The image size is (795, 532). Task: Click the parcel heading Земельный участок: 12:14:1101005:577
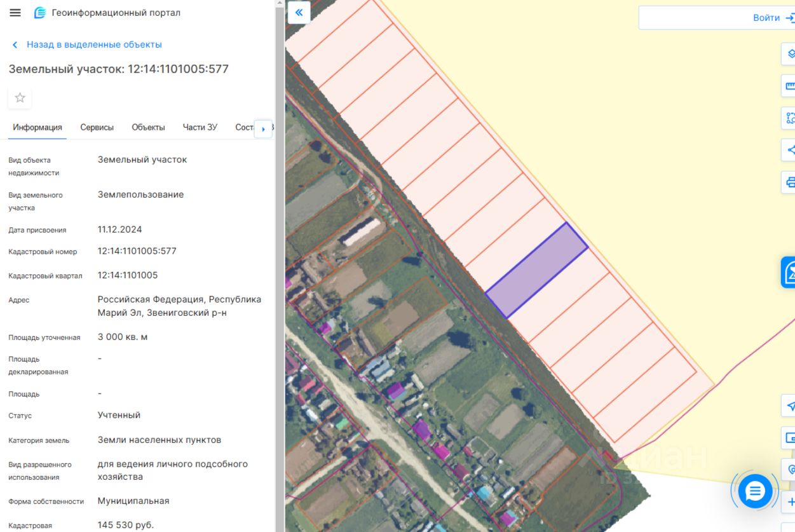pyautogui.click(x=119, y=69)
